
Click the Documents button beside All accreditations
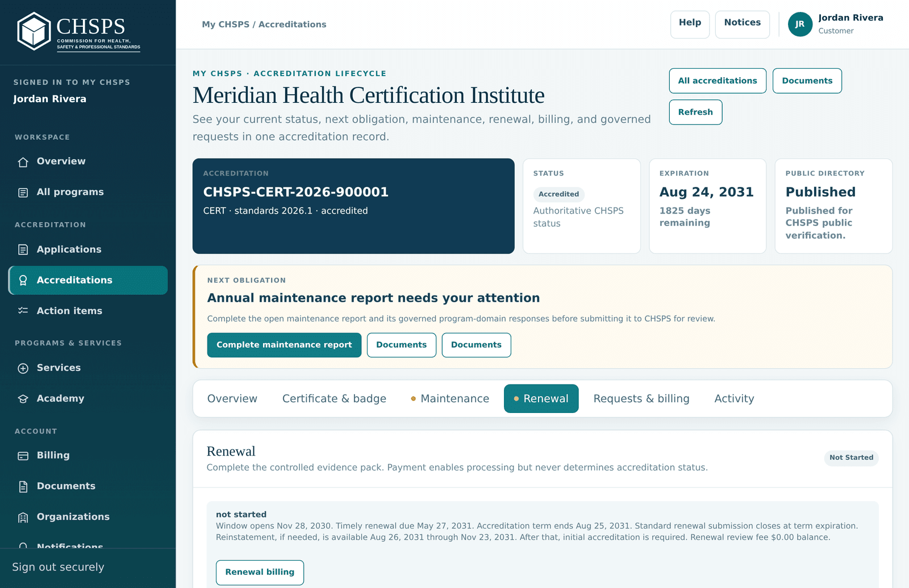point(807,81)
